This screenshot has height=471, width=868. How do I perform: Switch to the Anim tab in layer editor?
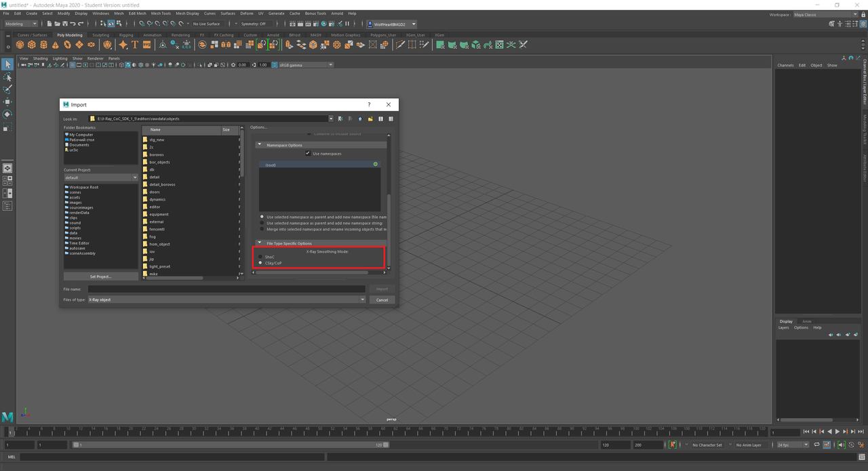(807, 321)
